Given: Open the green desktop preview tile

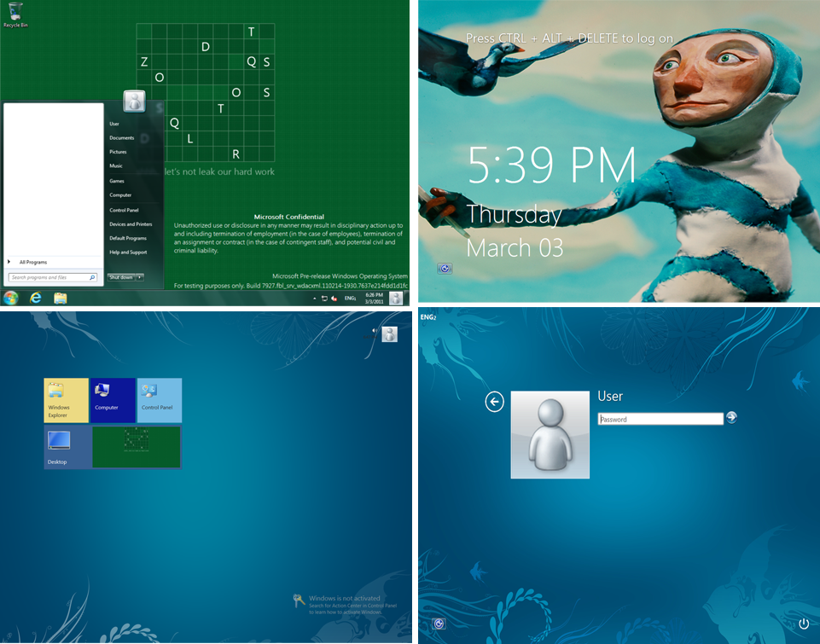Looking at the screenshot, I should coord(137,447).
